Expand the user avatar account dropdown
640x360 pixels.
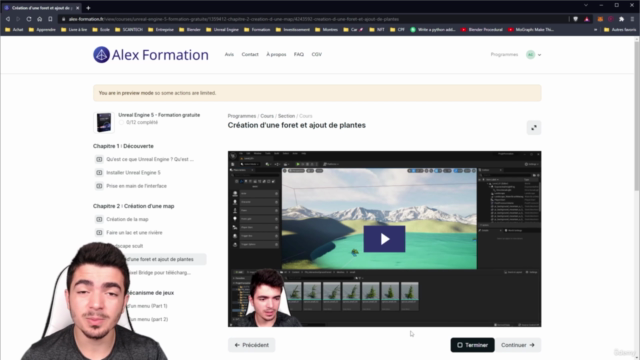(x=534, y=55)
